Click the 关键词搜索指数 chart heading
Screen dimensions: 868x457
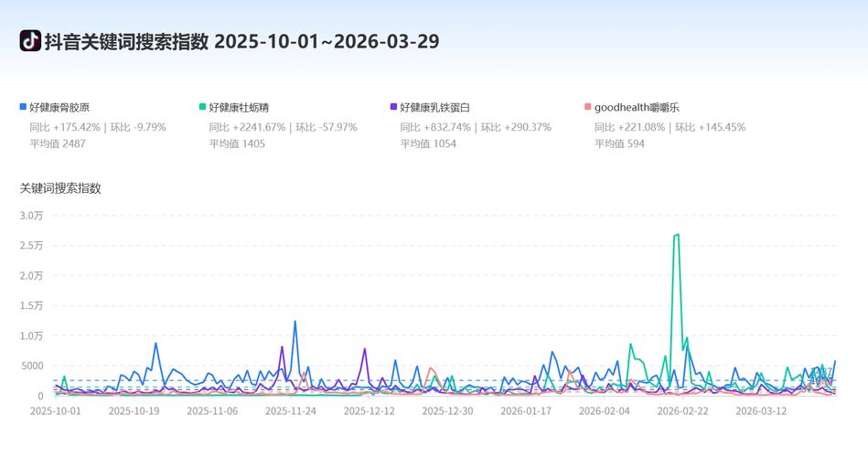pos(60,188)
